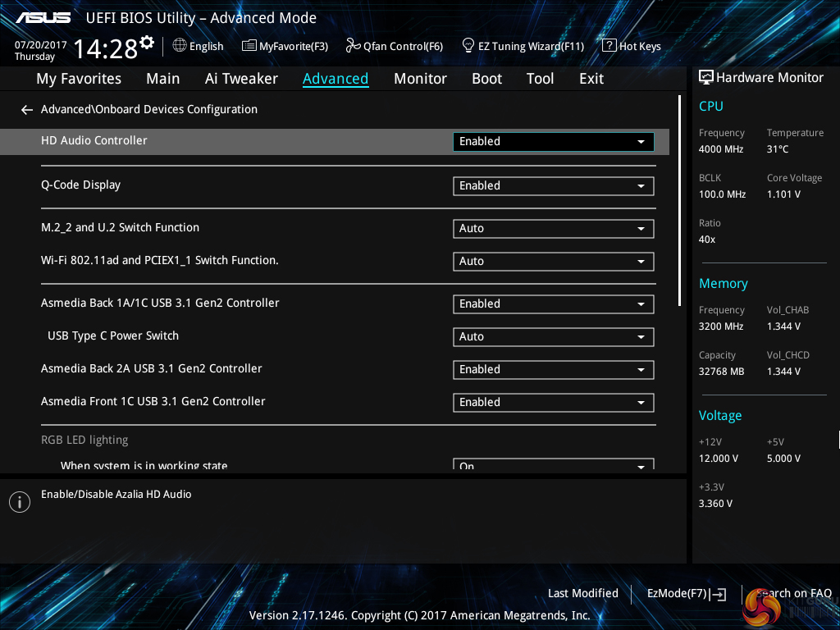Click the info icon beside help text
840x630 pixels.
19,502
